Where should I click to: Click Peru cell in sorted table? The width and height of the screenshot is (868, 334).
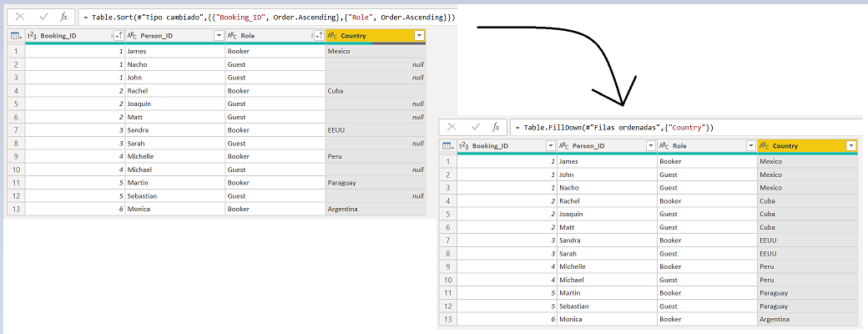(376, 156)
